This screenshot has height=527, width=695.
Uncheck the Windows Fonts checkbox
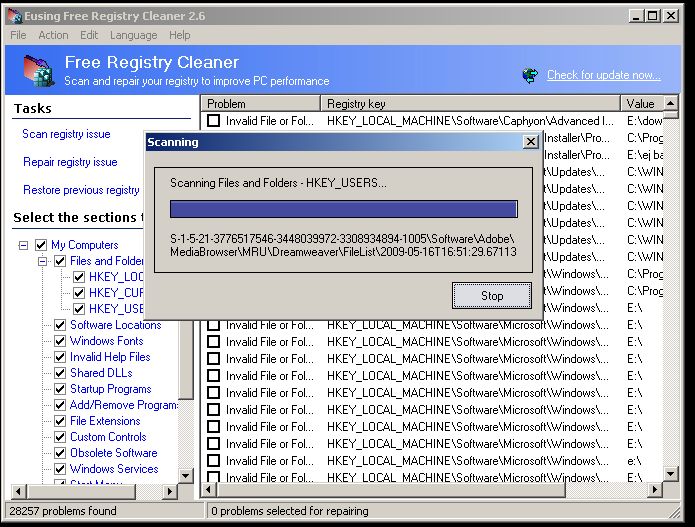pos(60,341)
